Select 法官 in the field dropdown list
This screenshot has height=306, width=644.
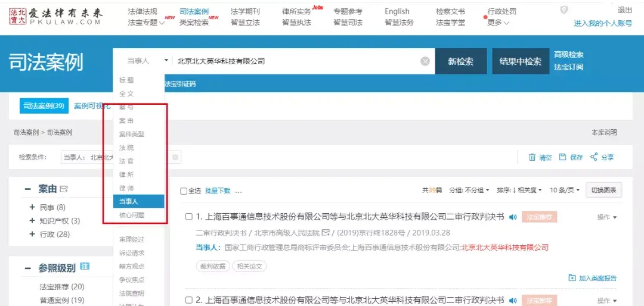(126, 161)
